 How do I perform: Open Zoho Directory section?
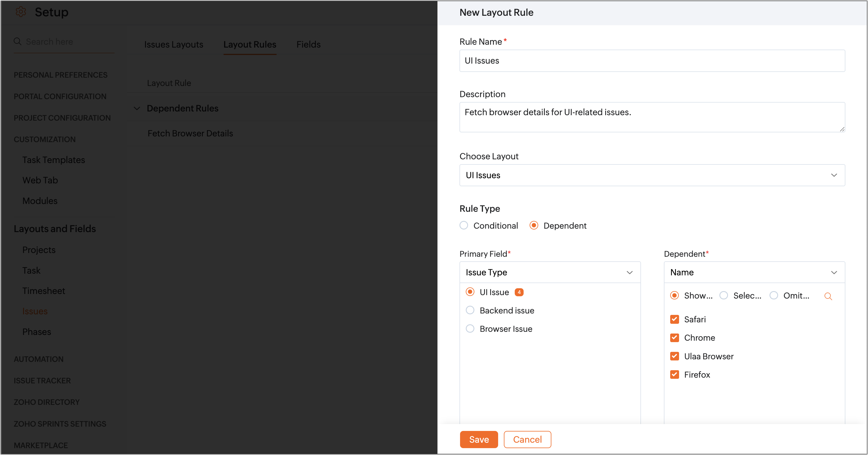(x=46, y=402)
